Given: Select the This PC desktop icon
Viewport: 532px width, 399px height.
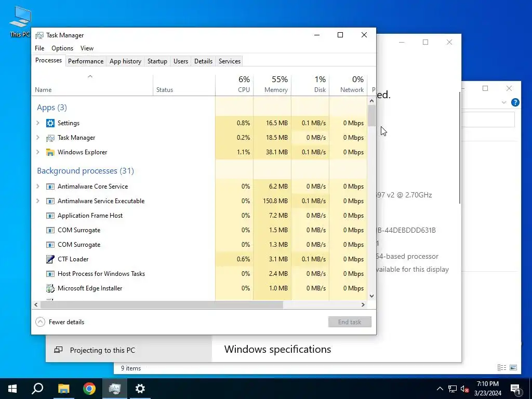Looking at the screenshot, I should coord(20,21).
